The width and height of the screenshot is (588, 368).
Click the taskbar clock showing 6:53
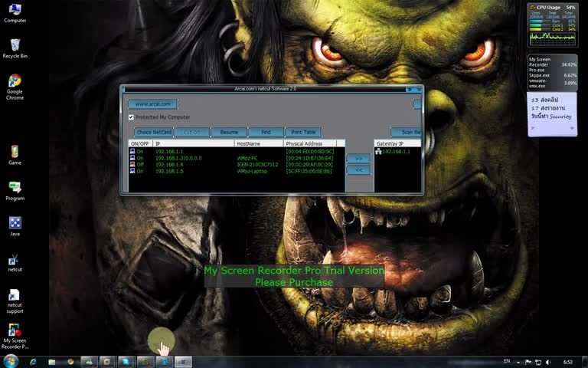click(x=568, y=363)
